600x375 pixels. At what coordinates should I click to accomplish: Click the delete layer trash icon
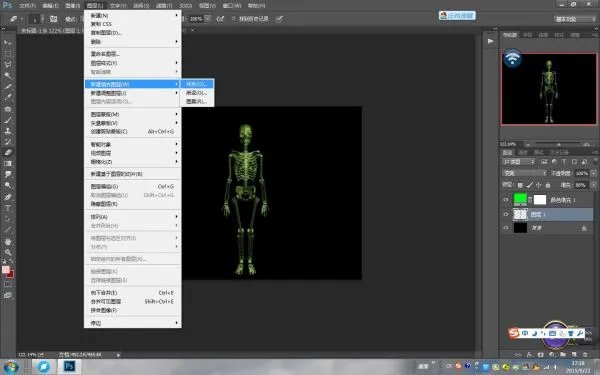coord(585,355)
